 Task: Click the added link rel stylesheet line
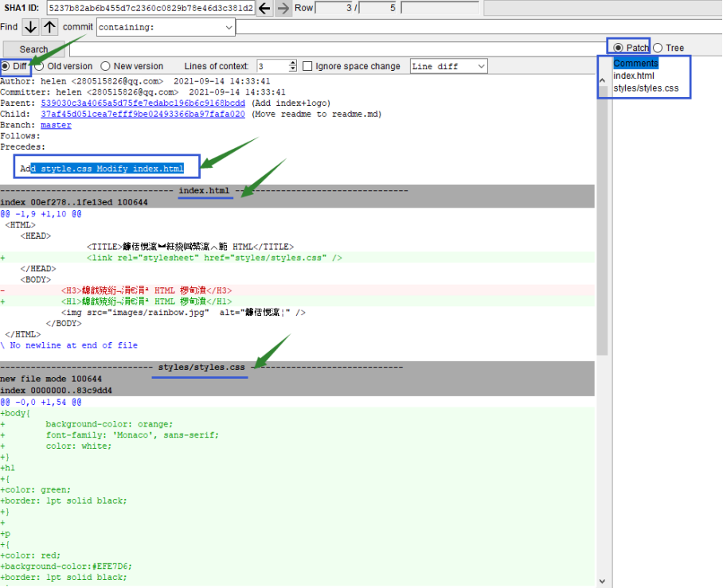click(x=214, y=258)
